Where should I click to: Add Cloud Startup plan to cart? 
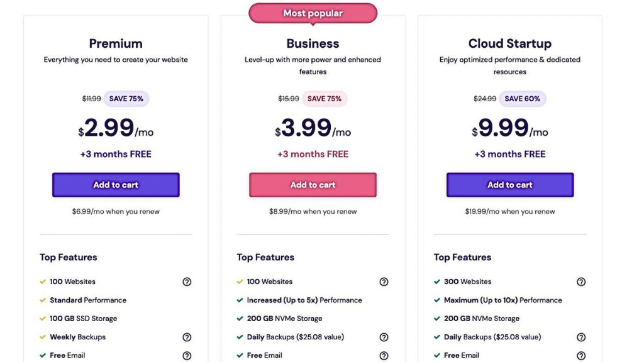[x=510, y=185]
